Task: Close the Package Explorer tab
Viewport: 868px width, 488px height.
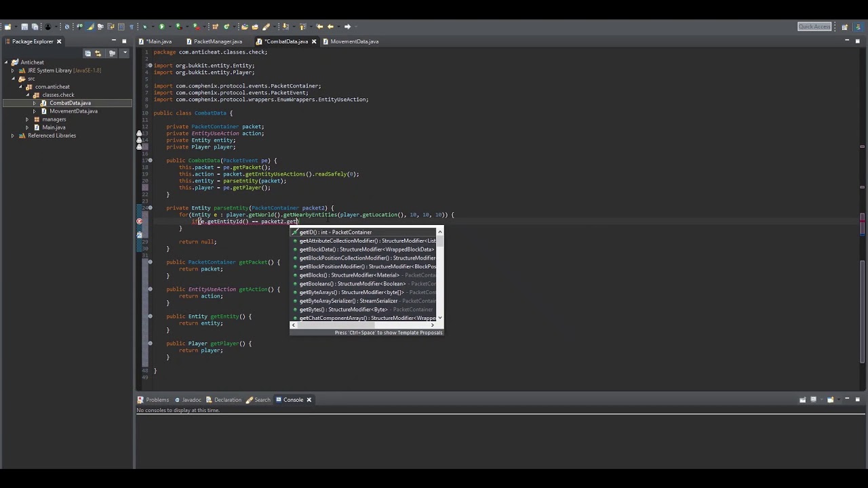Action: (x=59, y=41)
